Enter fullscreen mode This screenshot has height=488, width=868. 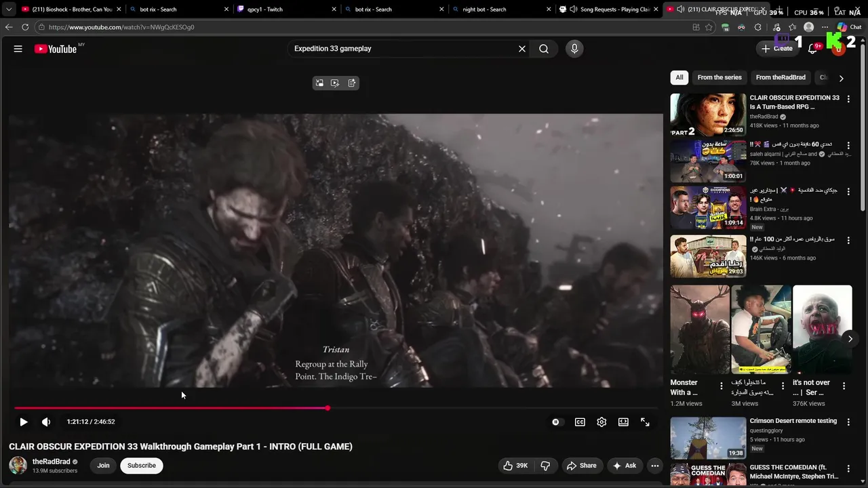pyautogui.click(x=645, y=422)
